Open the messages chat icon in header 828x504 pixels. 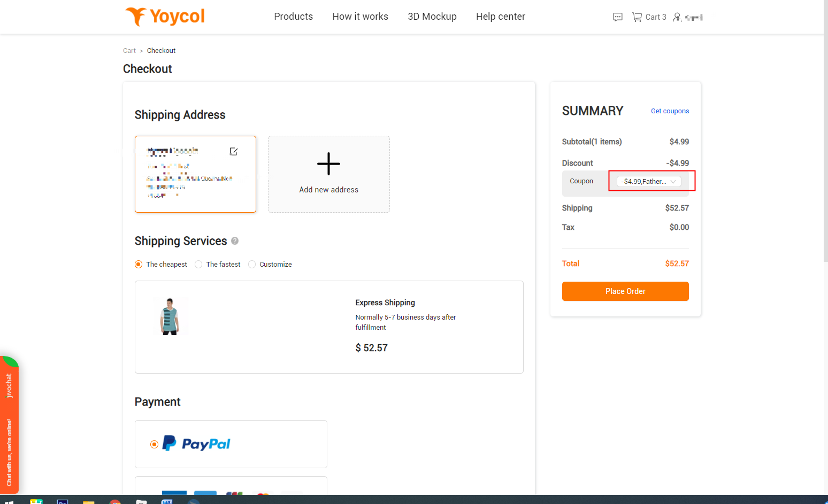[x=617, y=17]
